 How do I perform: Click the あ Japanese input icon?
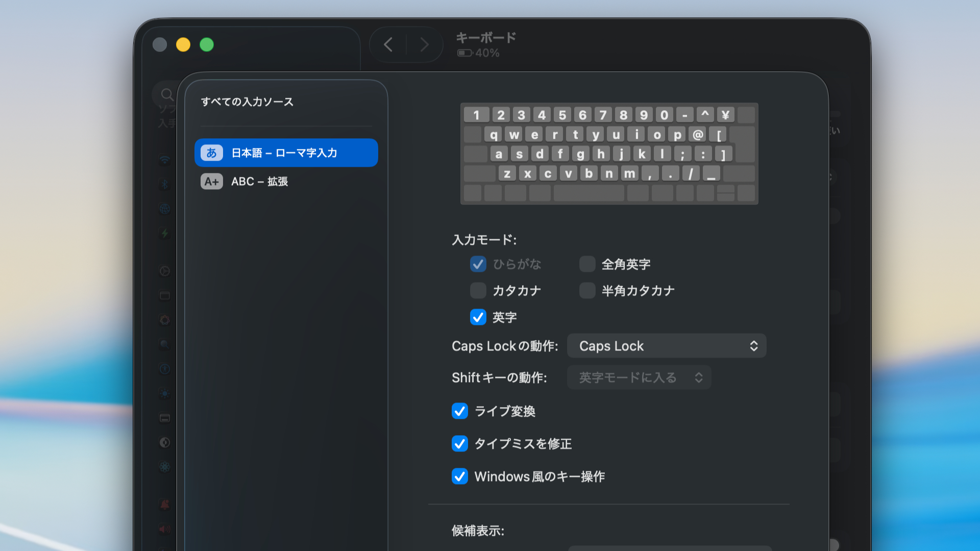(x=211, y=153)
